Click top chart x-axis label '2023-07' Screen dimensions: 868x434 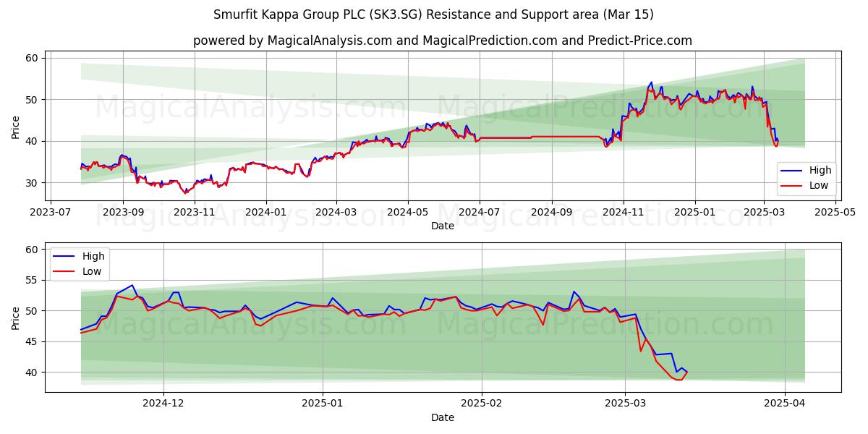coord(52,212)
